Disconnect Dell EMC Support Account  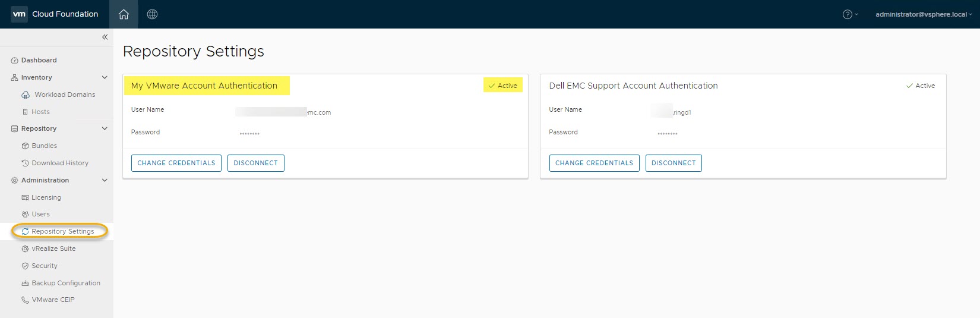coord(674,163)
